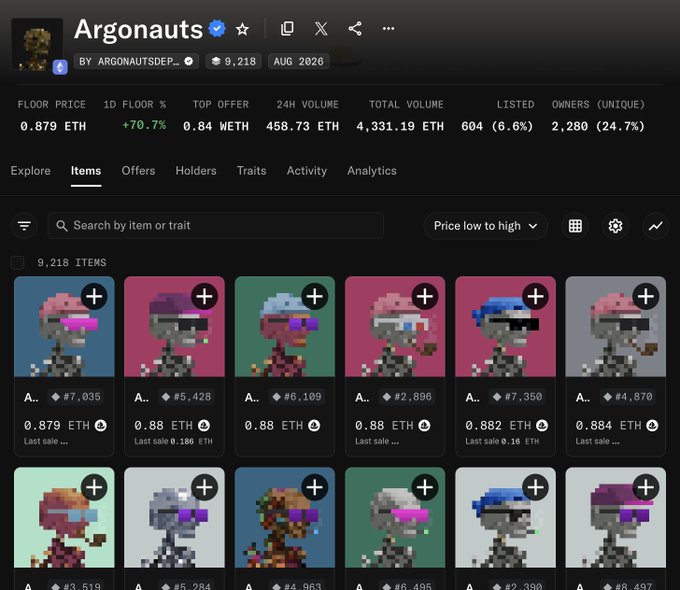Switch to the Explore tab

[30, 170]
